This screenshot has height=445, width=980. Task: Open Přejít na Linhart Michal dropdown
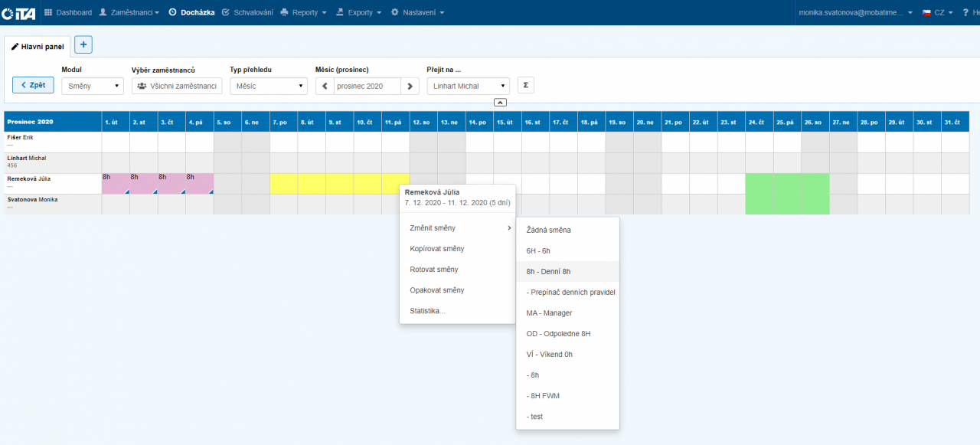[468, 87]
